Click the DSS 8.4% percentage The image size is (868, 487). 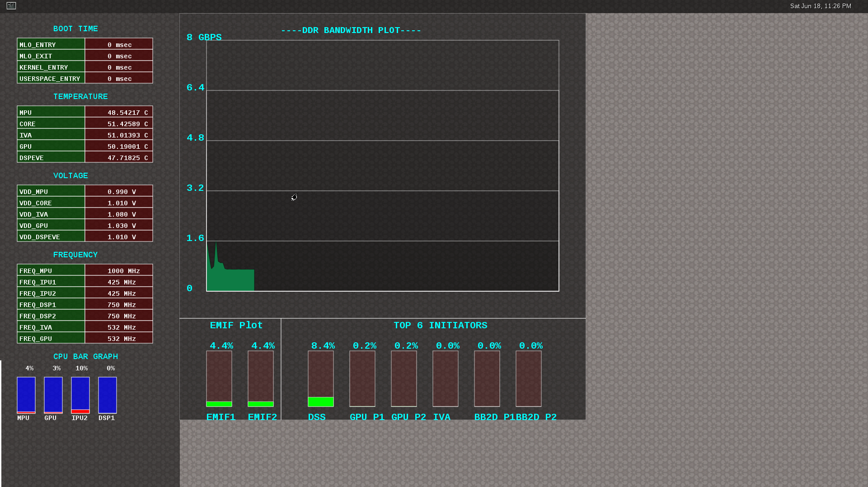(323, 345)
